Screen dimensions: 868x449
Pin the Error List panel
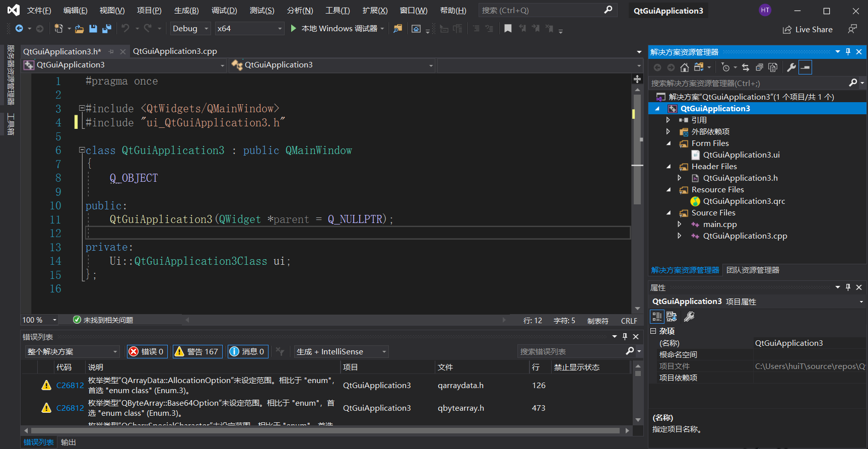[625, 337]
